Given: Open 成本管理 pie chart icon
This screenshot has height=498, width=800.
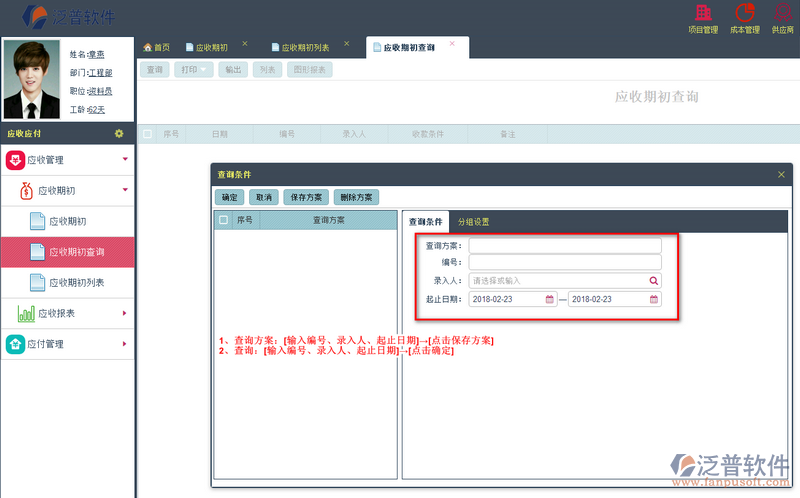Looking at the screenshot, I should tap(744, 13).
